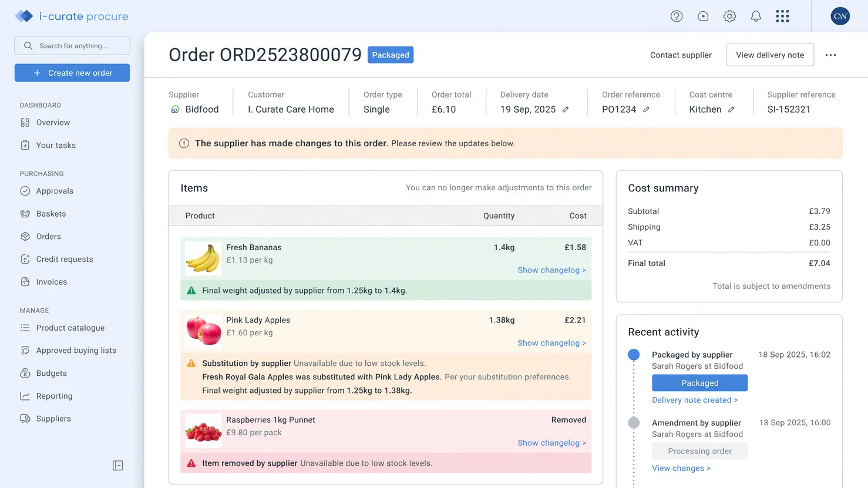Screen dimensions: 868x488
Task: Edit cost centre Kitchen pencil icon
Action: tap(731, 109)
